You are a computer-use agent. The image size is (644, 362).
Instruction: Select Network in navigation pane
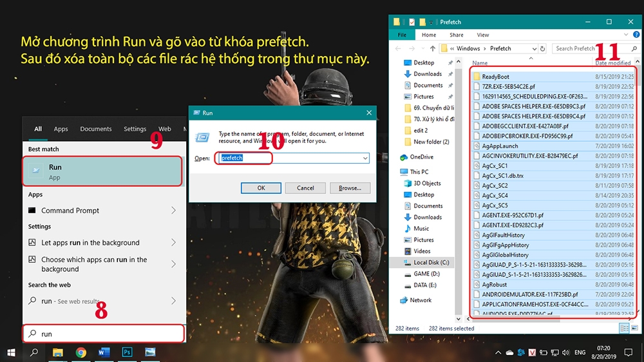pyautogui.click(x=421, y=300)
